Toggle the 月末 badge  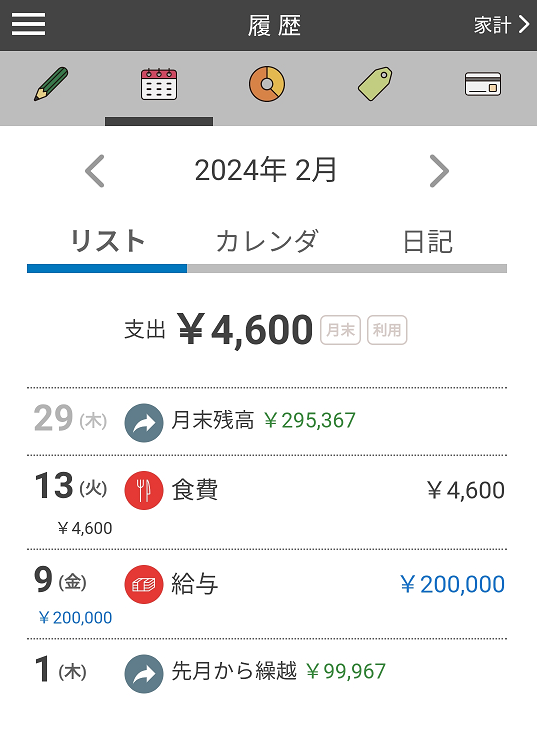[x=340, y=330]
